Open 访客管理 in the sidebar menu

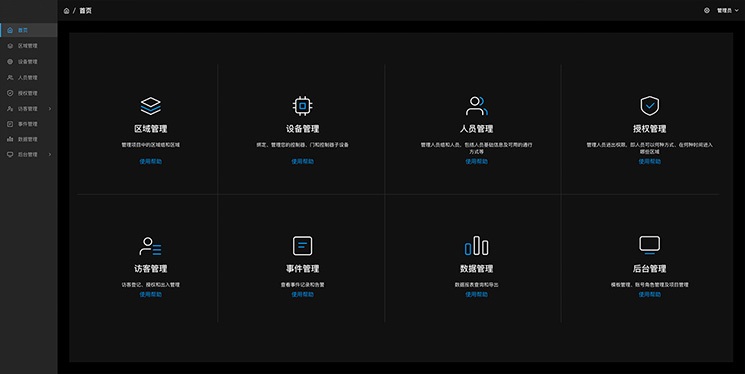tap(29, 109)
